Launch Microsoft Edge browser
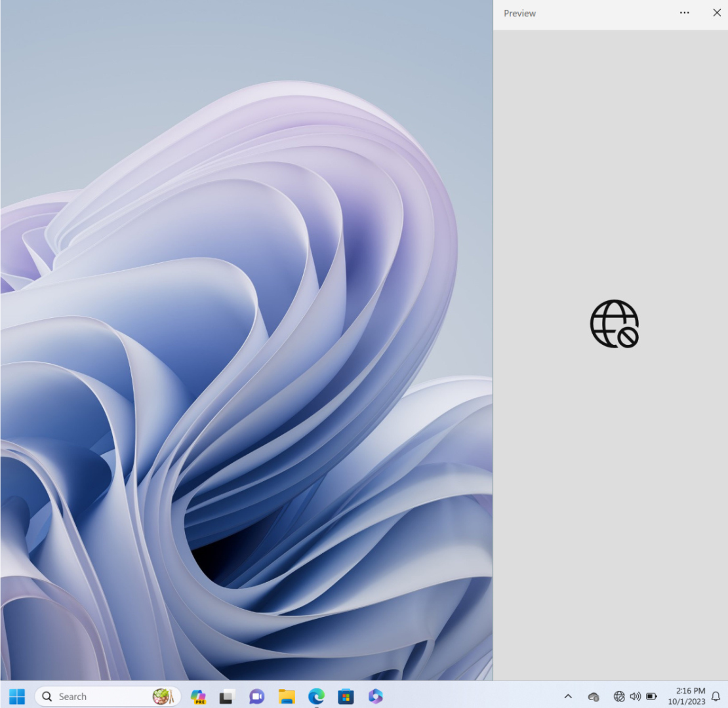 click(316, 696)
